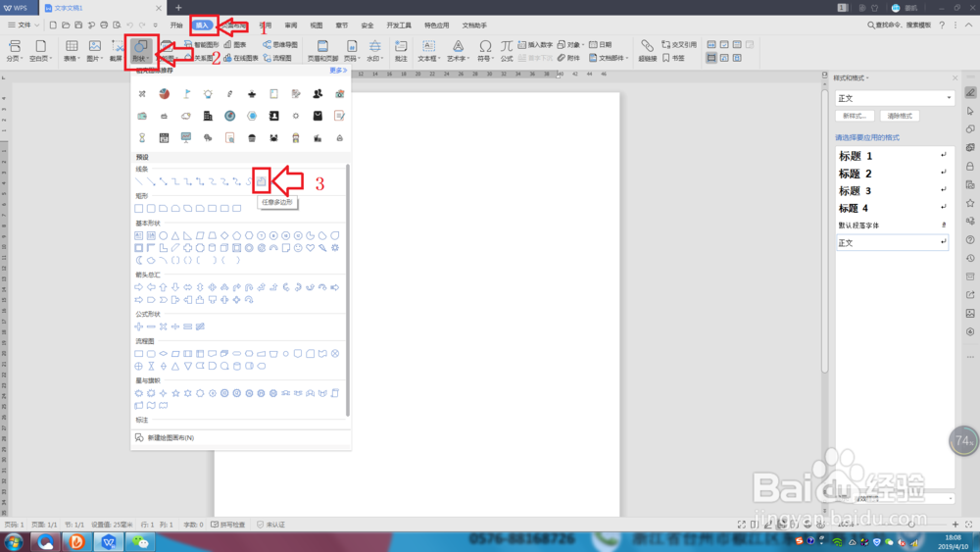
Task: Add a new document tab with plus
Action: [x=178, y=8]
